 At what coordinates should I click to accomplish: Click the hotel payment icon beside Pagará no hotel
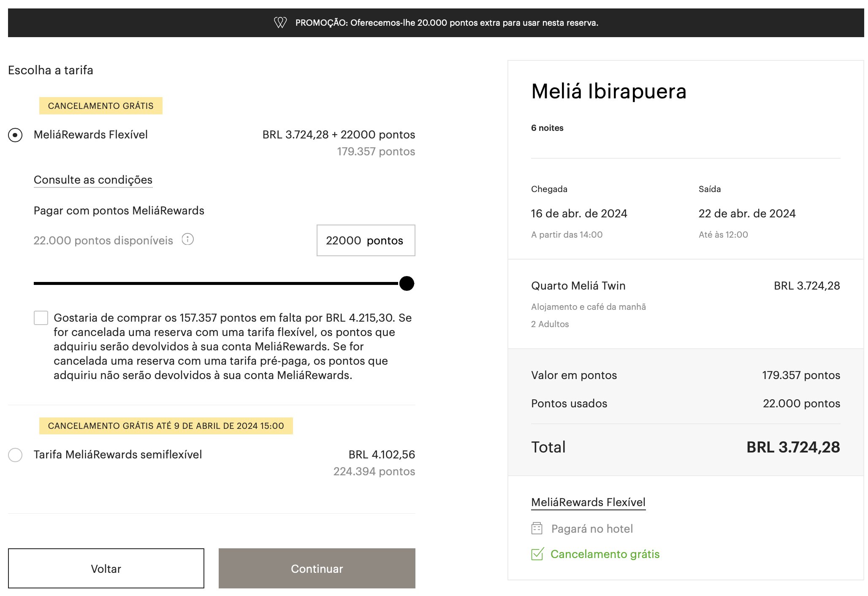click(x=537, y=528)
